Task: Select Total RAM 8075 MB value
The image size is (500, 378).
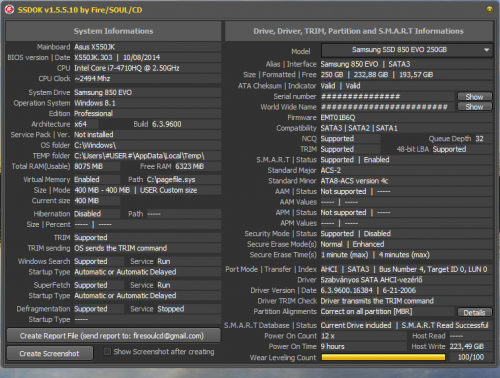Action: 88,166
